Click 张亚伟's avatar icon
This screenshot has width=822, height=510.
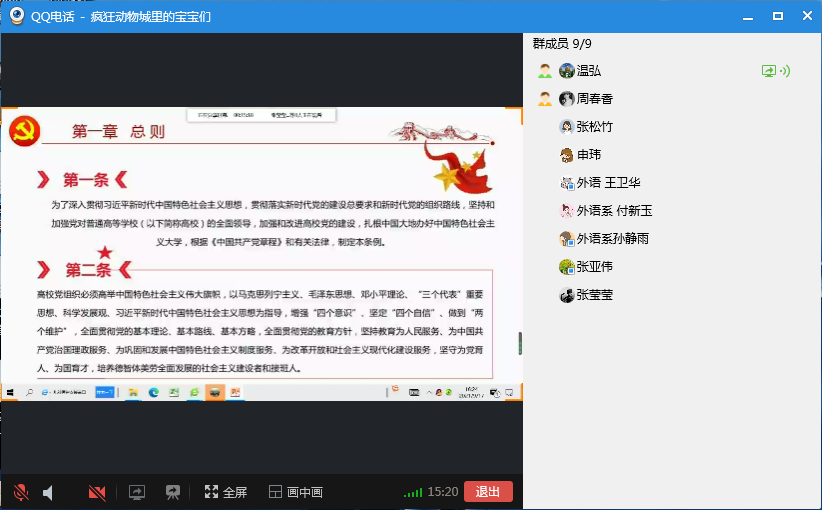tap(567, 267)
